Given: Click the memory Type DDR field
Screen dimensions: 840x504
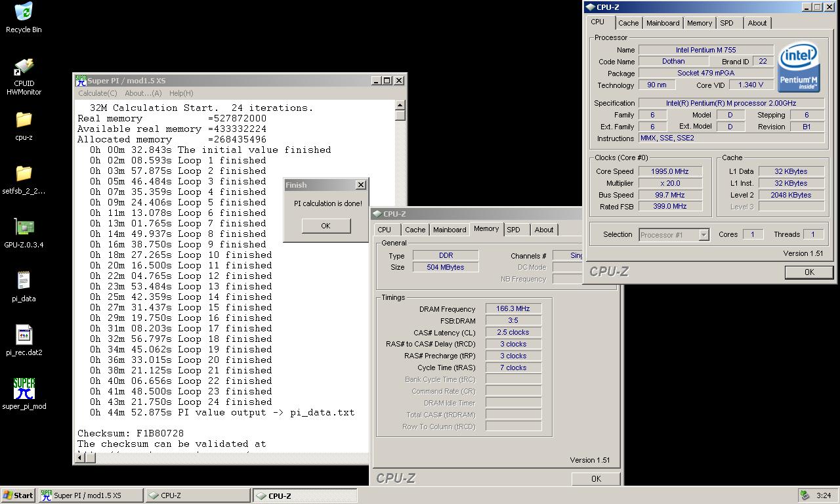Looking at the screenshot, I should pos(446,255).
